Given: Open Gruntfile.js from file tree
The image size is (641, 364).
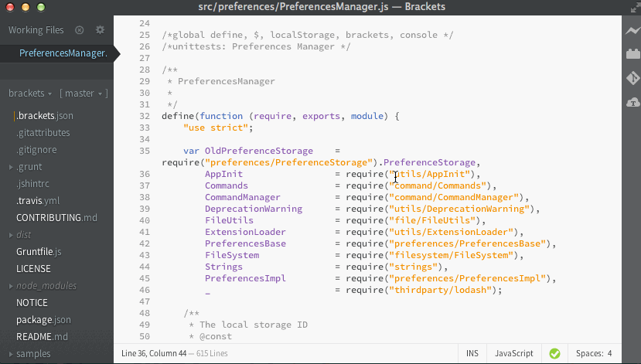Looking at the screenshot, I should click(x=39, y=252).
